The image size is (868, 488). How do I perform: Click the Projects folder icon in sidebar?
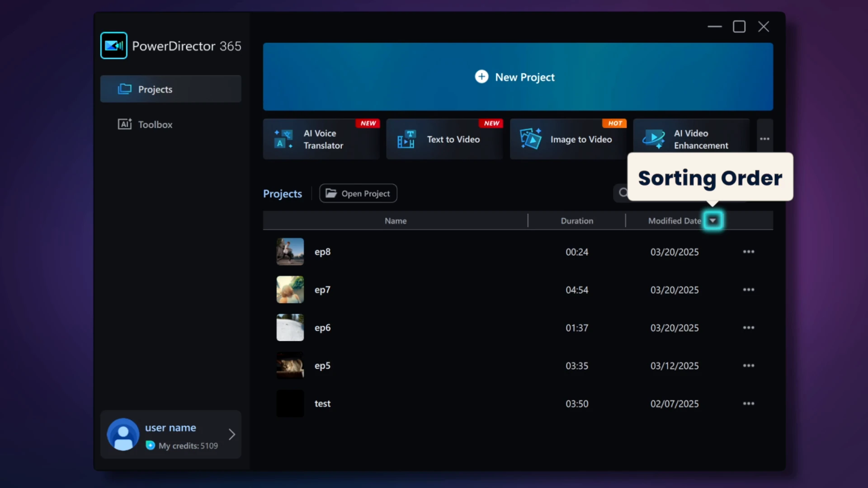pyautogui.click(x=125, y=89)
